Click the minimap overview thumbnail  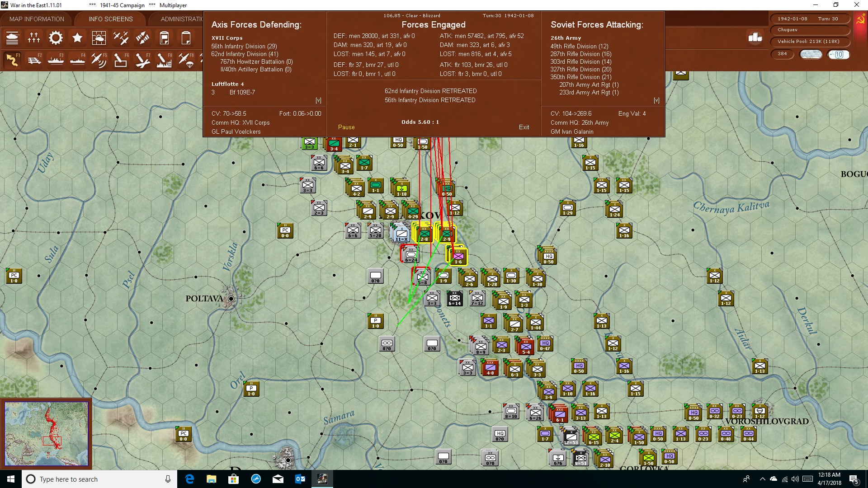pos(46,434)
